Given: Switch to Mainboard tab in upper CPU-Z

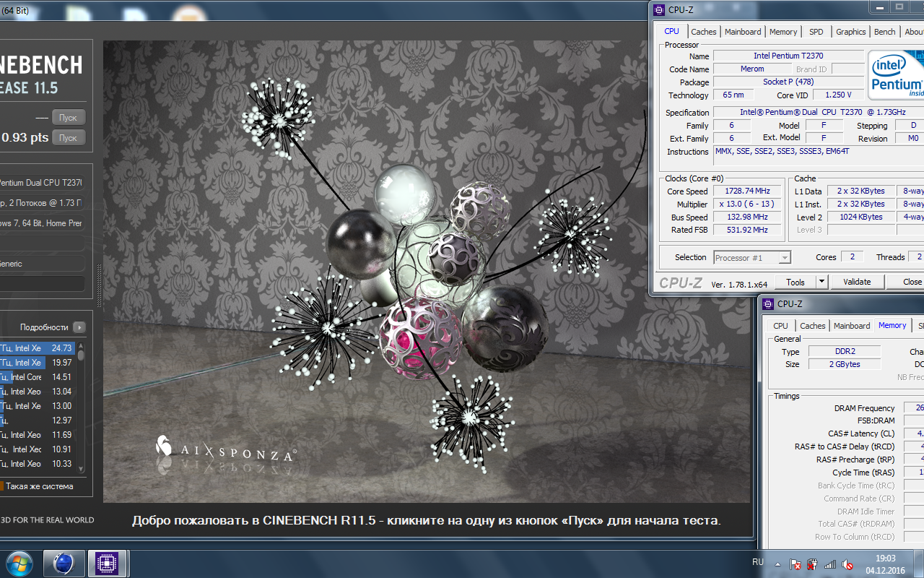Looking at the screenshot, I should pos(743,32).
